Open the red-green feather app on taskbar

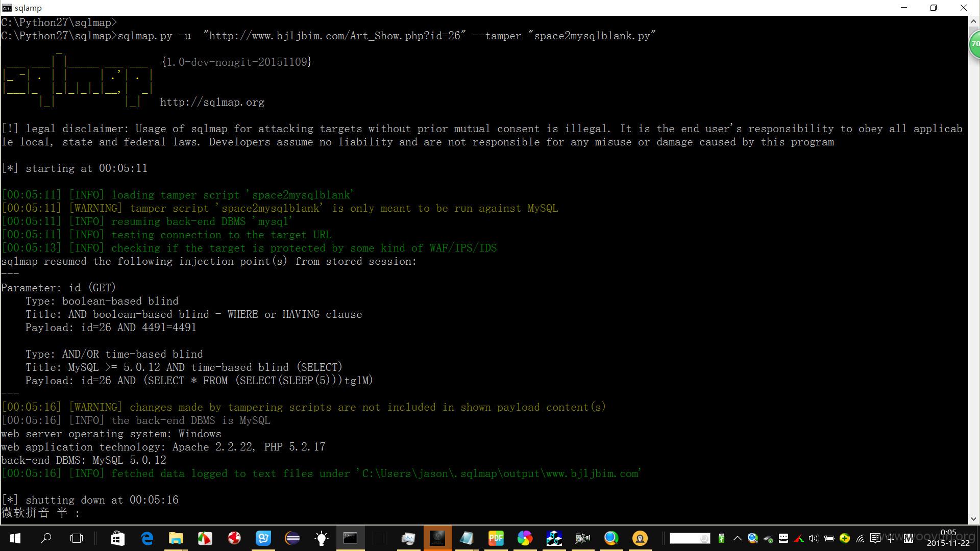pos(205,538)
